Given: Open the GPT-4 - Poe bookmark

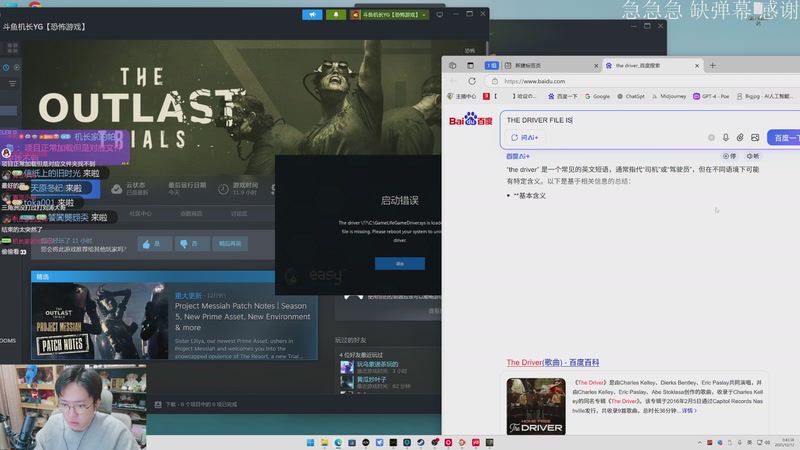Looking at the screenshot, I should point(711,96).
